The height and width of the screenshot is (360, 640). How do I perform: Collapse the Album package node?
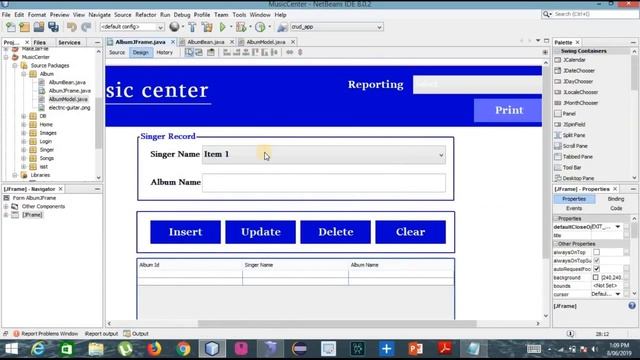tap(24, 74)
